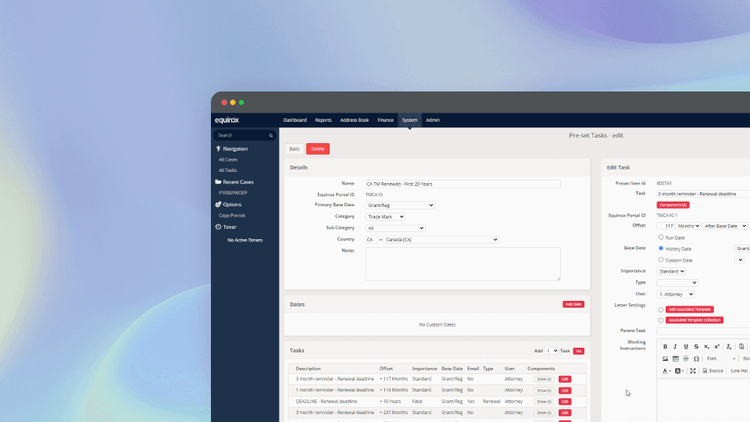Screen dimensions: 750x422
Task: Click the Source button in the editor
Action: click(x=713, y=371)
